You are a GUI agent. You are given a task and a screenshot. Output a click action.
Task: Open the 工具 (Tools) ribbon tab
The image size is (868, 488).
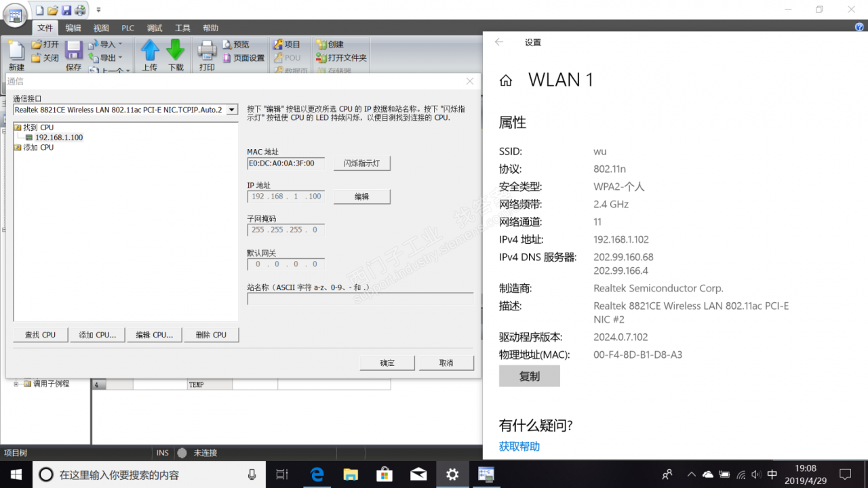coord(182,28)
